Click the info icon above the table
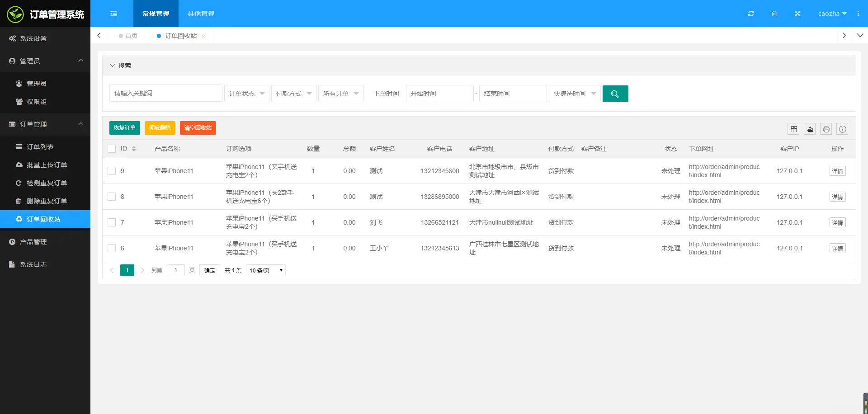Image resolution: width=868 pixels, height=414 pixels. 843,129
